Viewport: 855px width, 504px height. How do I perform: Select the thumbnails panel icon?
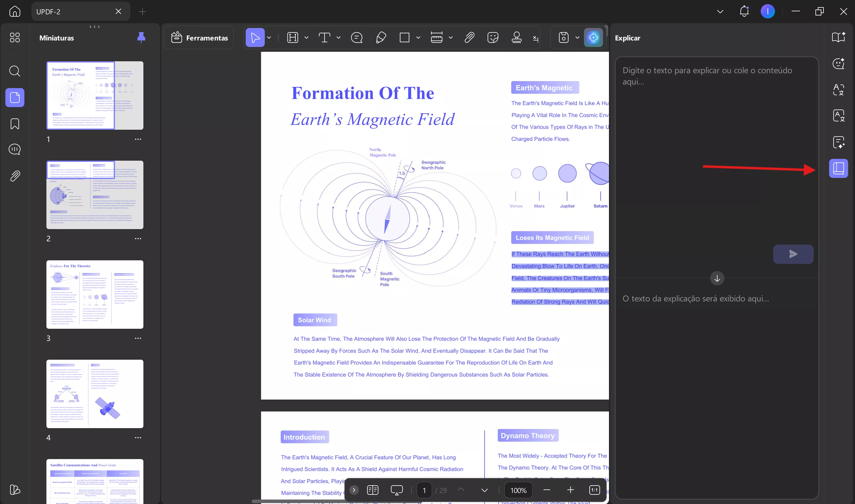coord(15,98)
